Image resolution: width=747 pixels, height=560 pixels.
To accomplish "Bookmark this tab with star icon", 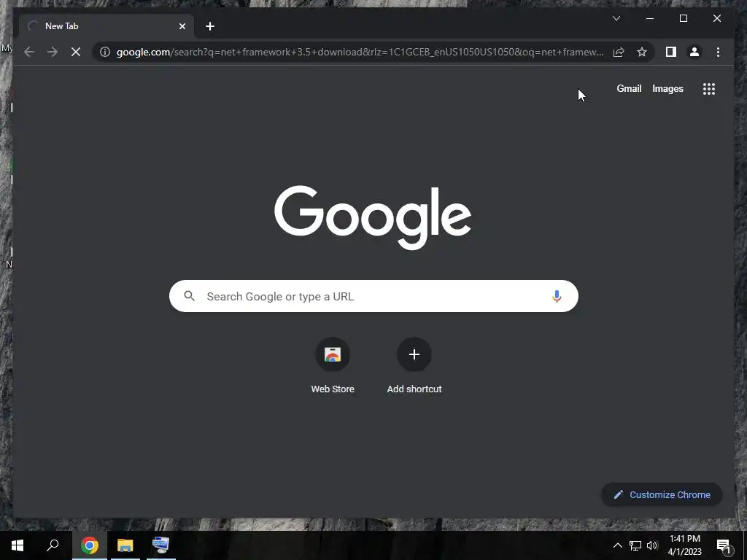I will pyautogui.click(x=642, y=52).
